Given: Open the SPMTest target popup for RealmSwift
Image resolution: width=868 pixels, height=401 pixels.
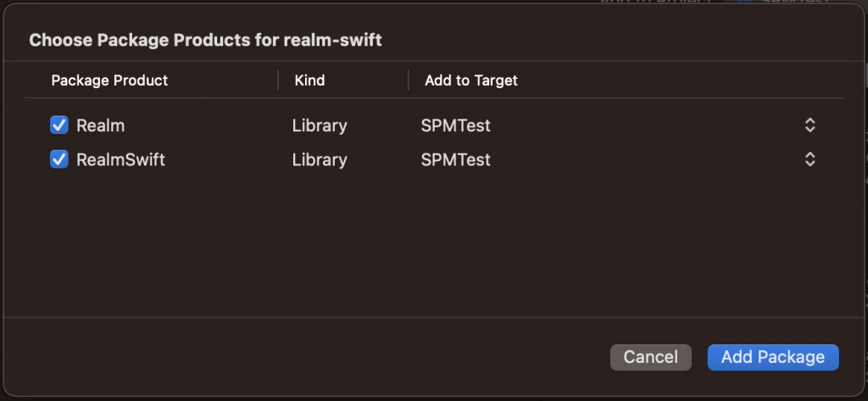Looking at the screenshot, I should (x=456, y=159).
